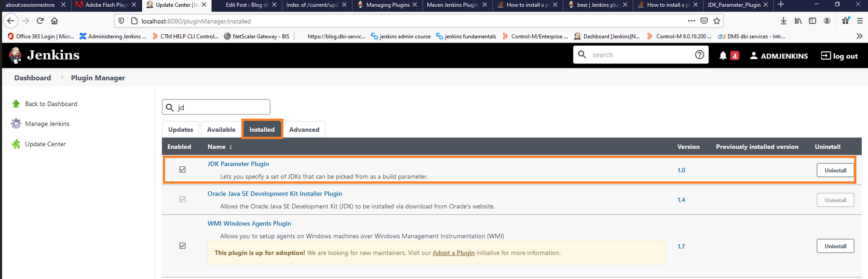868x279 pixels.
Task: Click the search help question mark icon
Action: click(699, 54)
